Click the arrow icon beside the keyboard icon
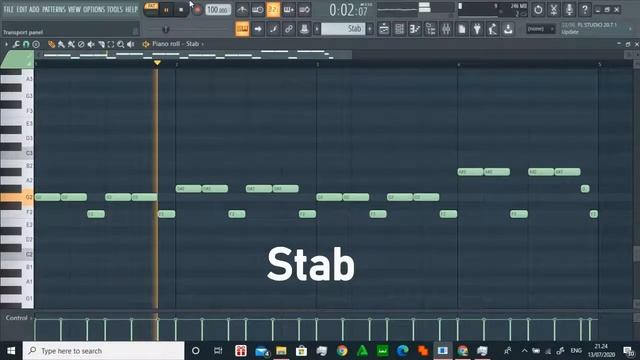Viewport: 640px width, 360px height. (258, 29)
